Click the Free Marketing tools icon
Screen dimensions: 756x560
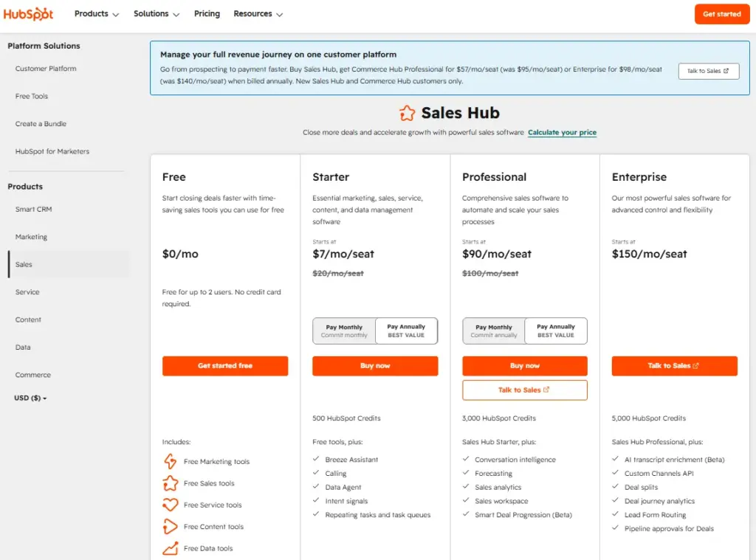click(170, 461)
